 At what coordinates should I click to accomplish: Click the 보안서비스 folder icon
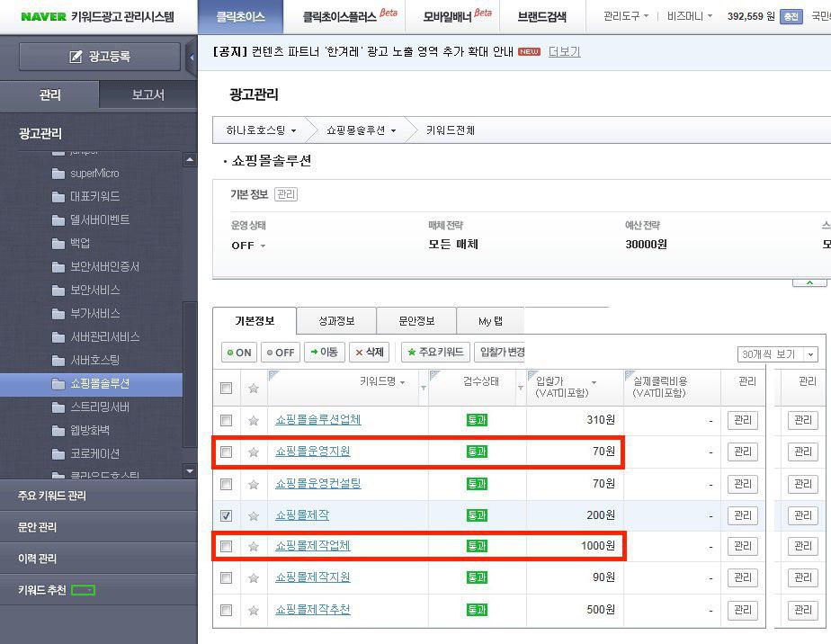[58, 291]
